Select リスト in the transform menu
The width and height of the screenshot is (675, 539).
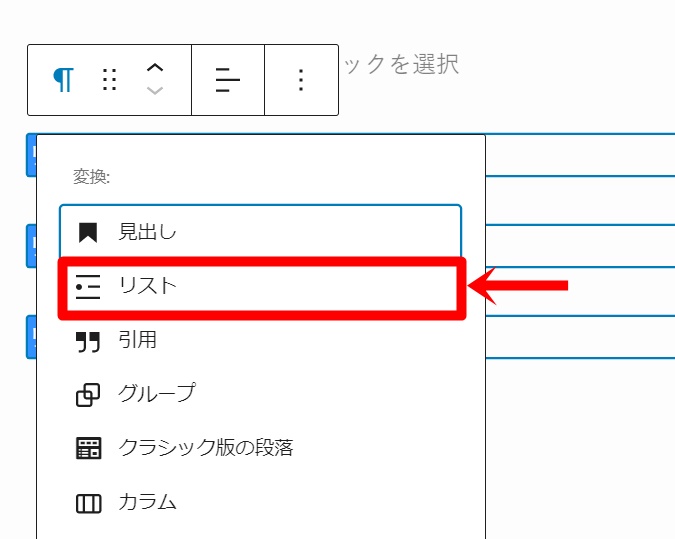[260, 287]
